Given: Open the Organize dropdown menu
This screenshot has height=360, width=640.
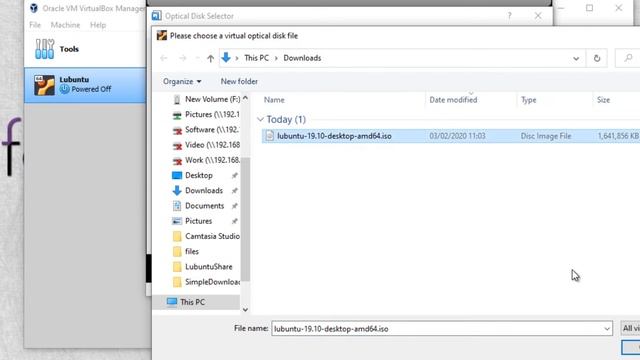Looking at the screenshot, I should coord(182,81).
